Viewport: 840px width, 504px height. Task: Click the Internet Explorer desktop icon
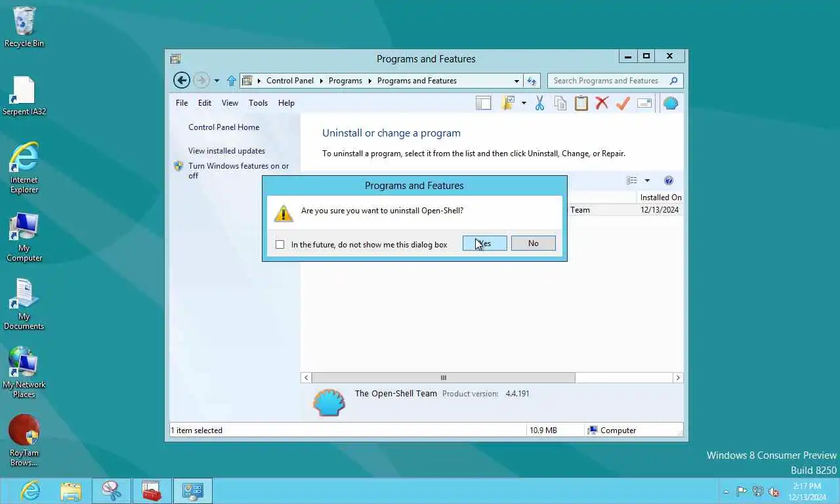[x=24, y=168]
